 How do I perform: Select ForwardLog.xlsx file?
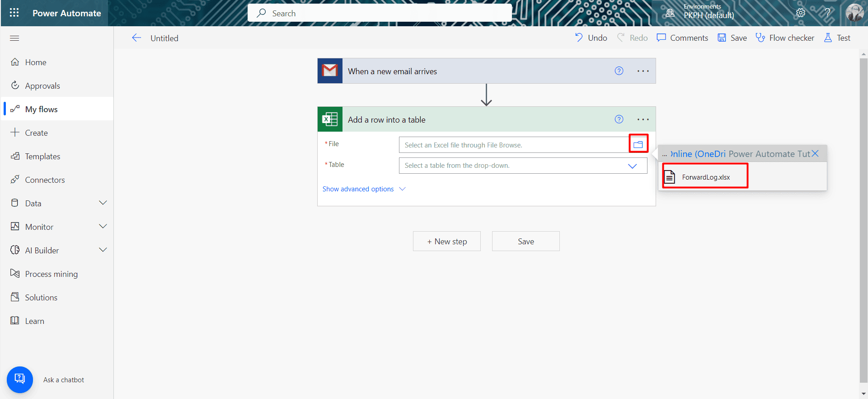[x=705, y=177]
